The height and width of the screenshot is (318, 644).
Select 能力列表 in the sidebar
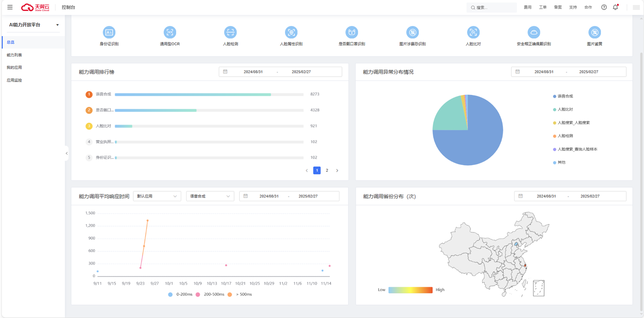(33, 55)
